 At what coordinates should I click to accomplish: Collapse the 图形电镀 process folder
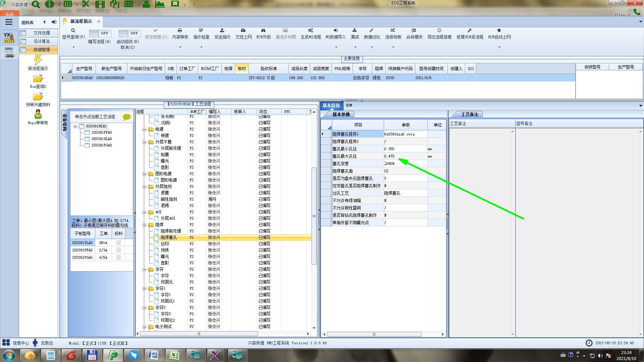tap(144, 174)
